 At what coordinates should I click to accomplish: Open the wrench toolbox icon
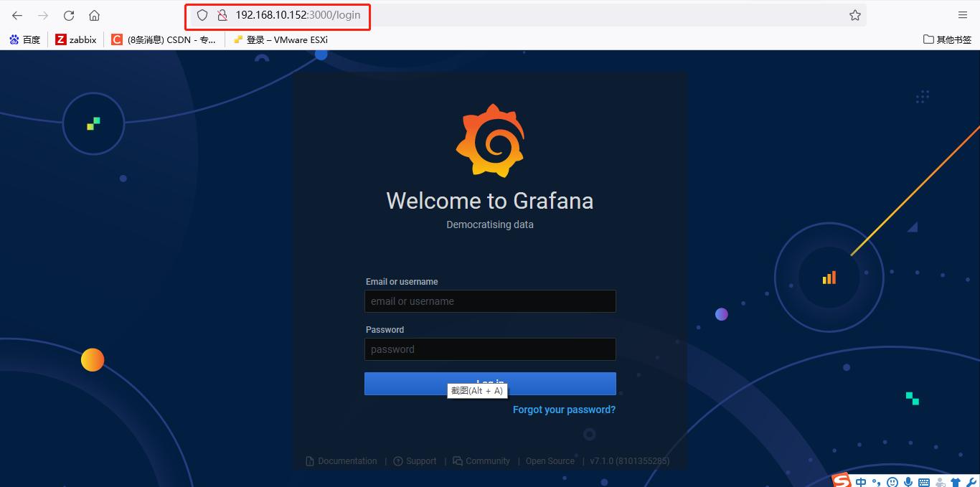click(971, 483)
